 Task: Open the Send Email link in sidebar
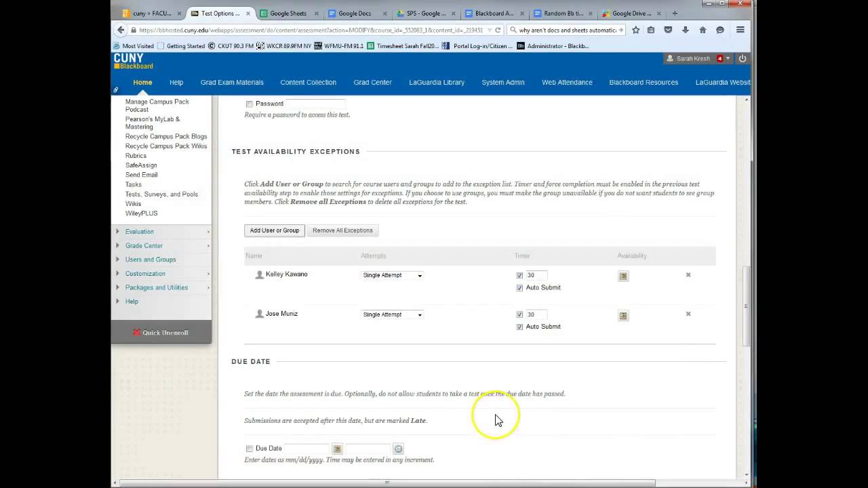(x=142, y=175)
